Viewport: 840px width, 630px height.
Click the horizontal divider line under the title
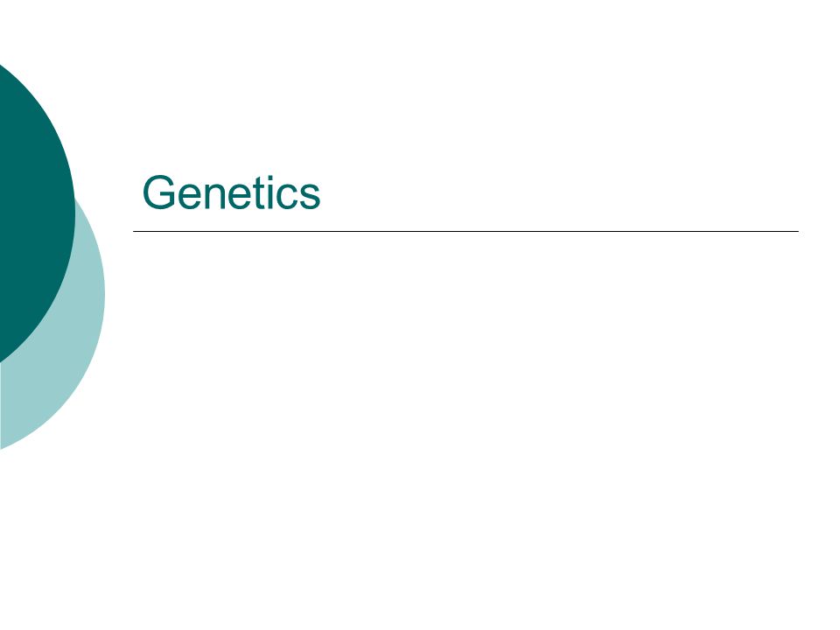coord(465,231)
